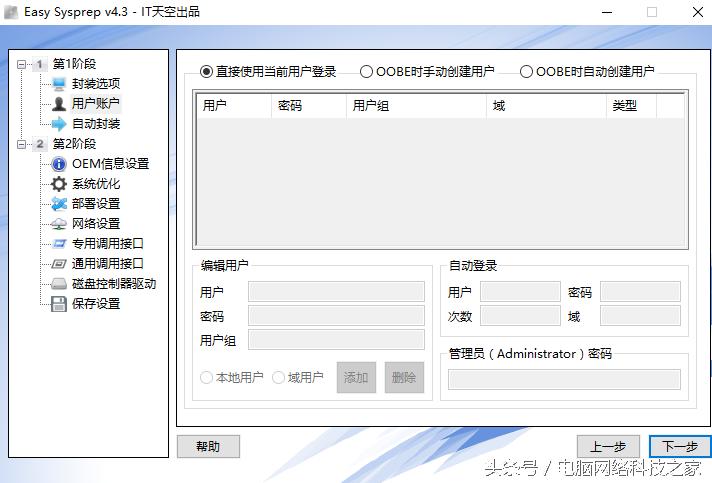712x483 pixels.
Task: Focus the 密码 field under 编辑用户
Action: coord(336,315)
